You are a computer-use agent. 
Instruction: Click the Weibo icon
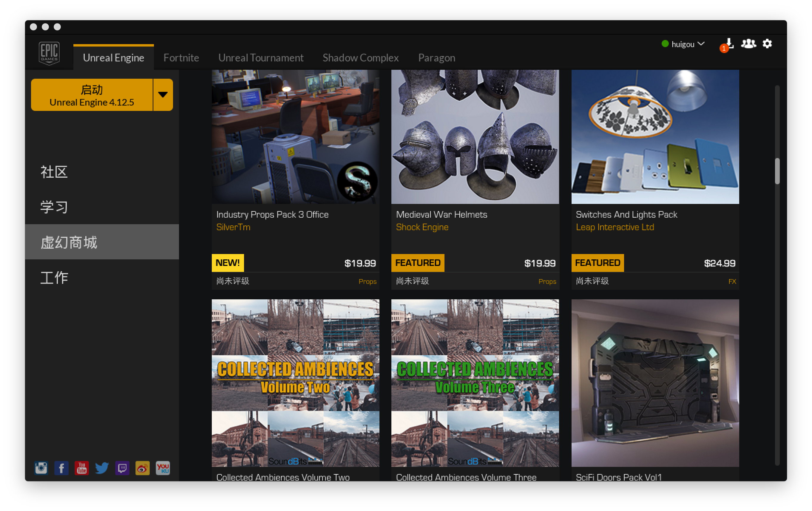click(142, 468)
